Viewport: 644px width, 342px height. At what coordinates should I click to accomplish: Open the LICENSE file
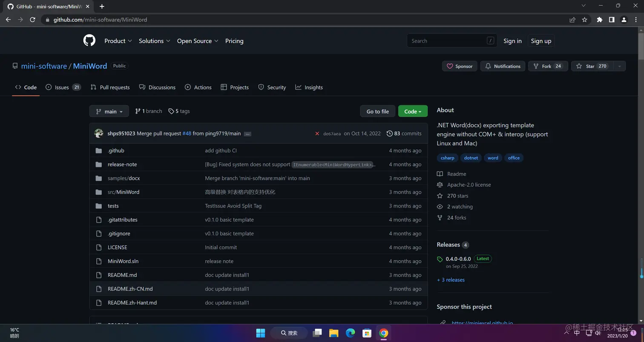117,247
